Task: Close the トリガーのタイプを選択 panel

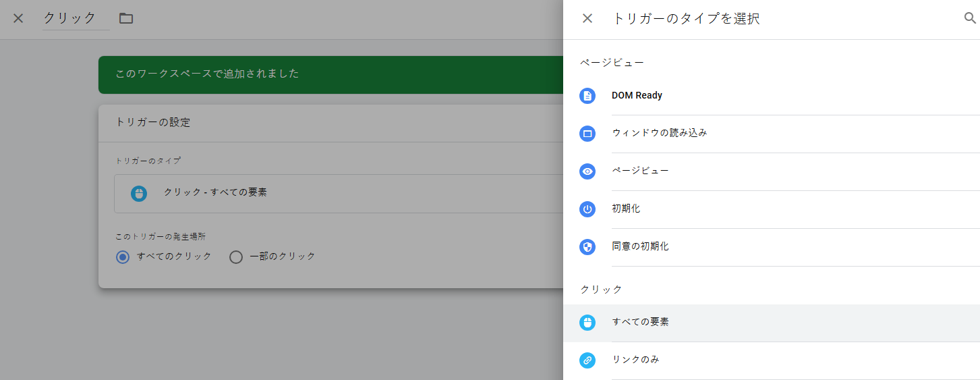Action: [x=587, y=18]
